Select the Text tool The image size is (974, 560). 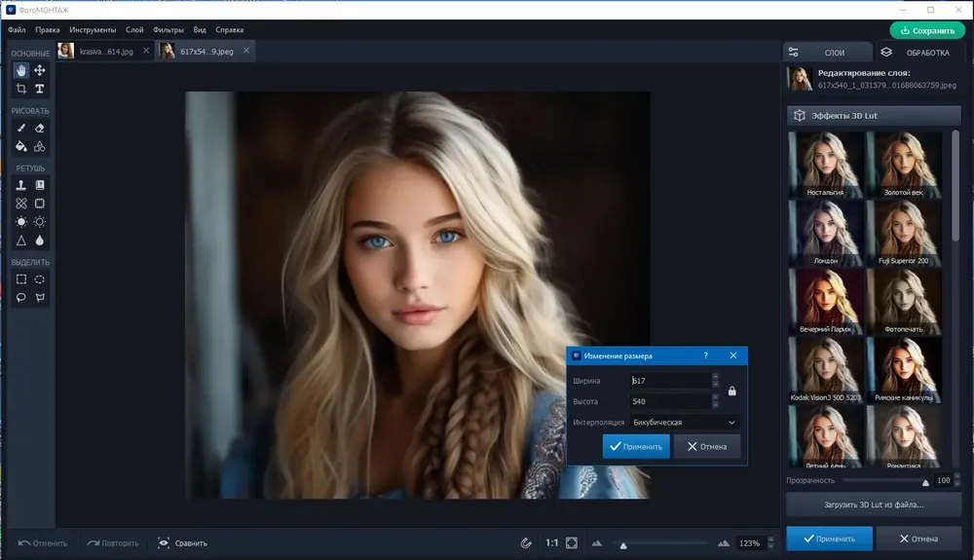click(x=39, y=89)
